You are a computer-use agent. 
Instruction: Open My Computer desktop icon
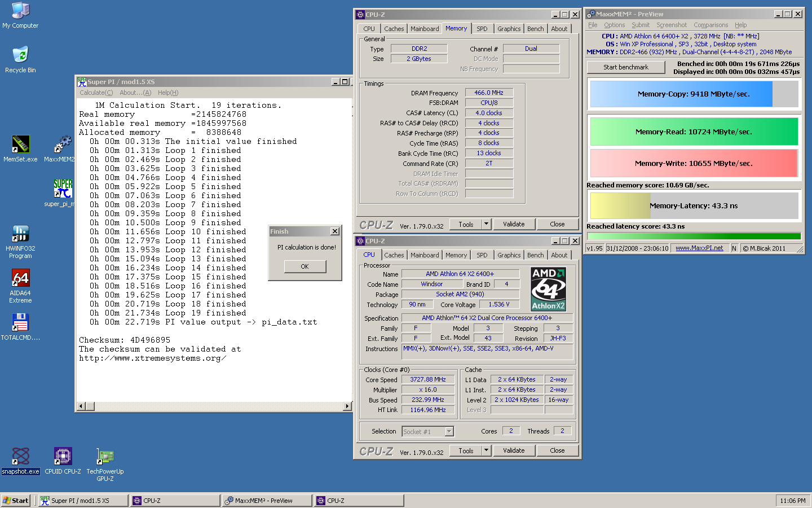pyautogui.click(x=20, y=15)
